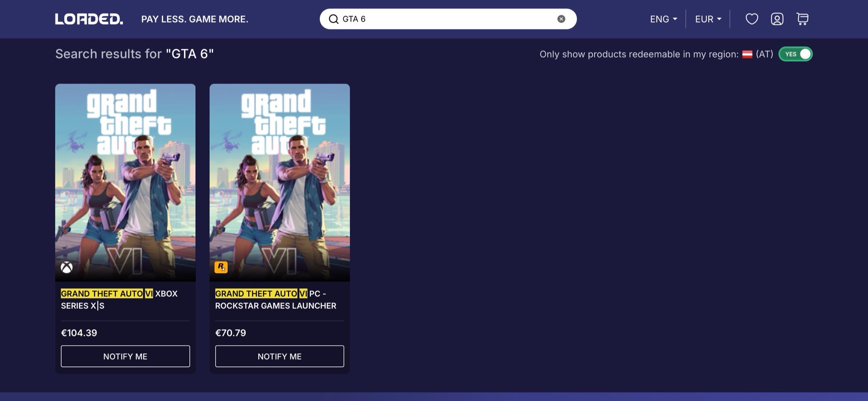Open the wishlist heart icon
Screen dimensions: 868x401
point(752,19)
